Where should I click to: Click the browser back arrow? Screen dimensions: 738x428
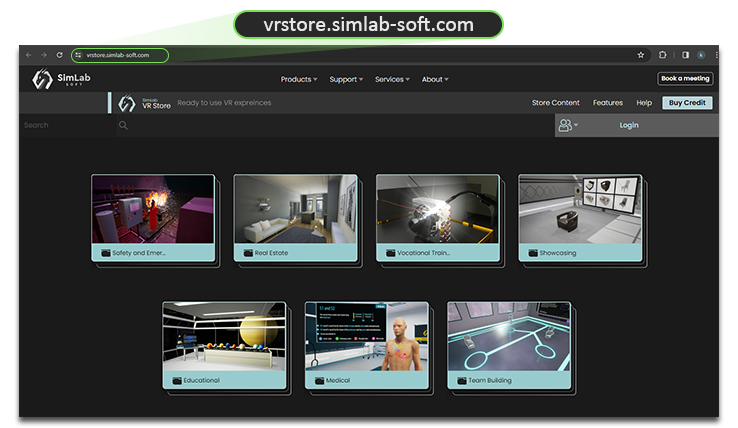pyautogui.click(x=29, y=55)
